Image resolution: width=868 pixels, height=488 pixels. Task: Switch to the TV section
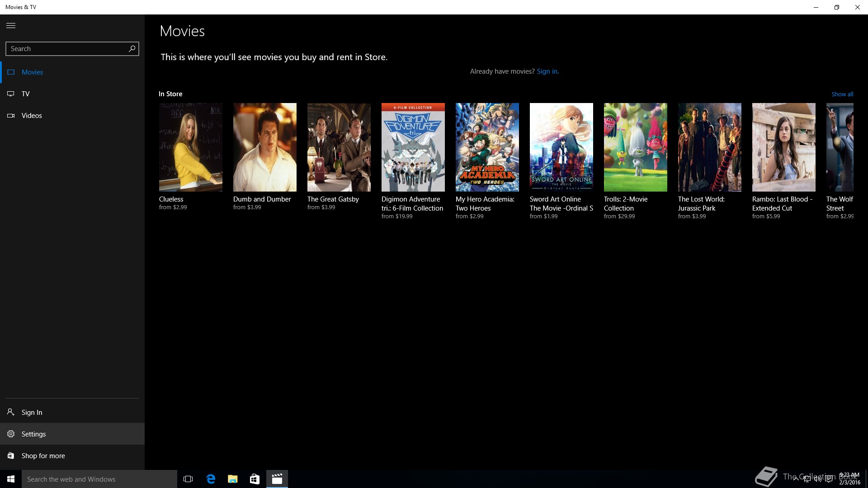(26, 94)
